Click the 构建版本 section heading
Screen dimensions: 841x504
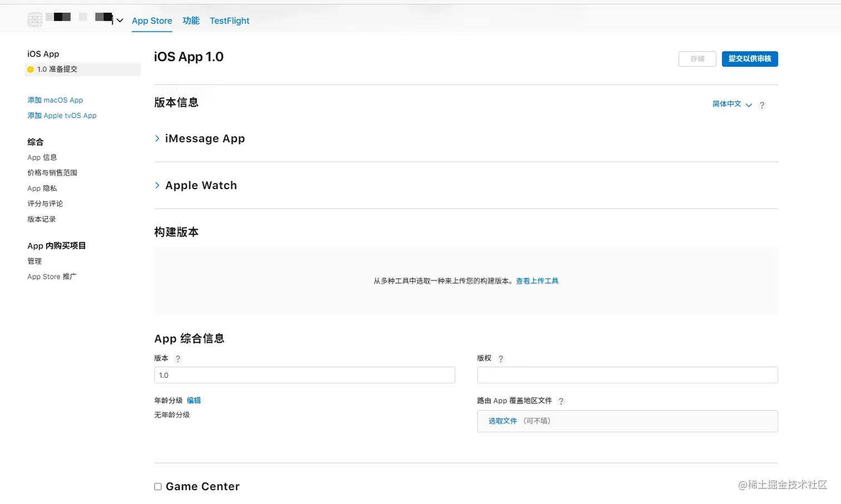[x=176, y=232]
